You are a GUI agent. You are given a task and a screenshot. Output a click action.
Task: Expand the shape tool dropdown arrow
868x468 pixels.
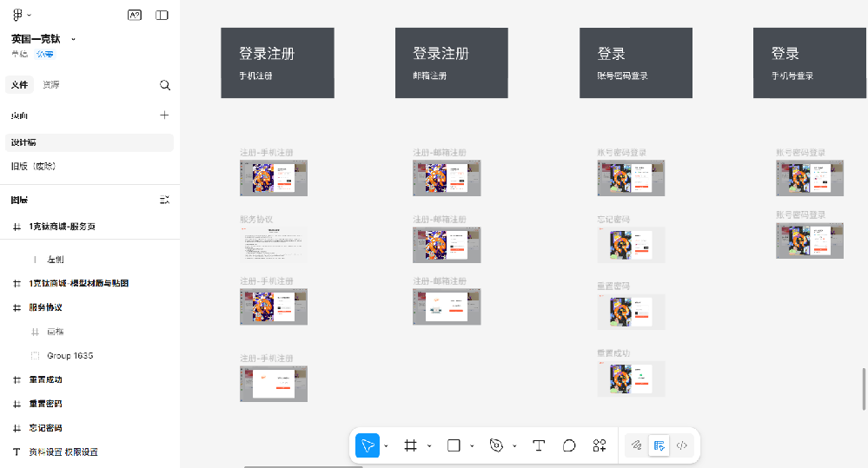click(472, 446)
